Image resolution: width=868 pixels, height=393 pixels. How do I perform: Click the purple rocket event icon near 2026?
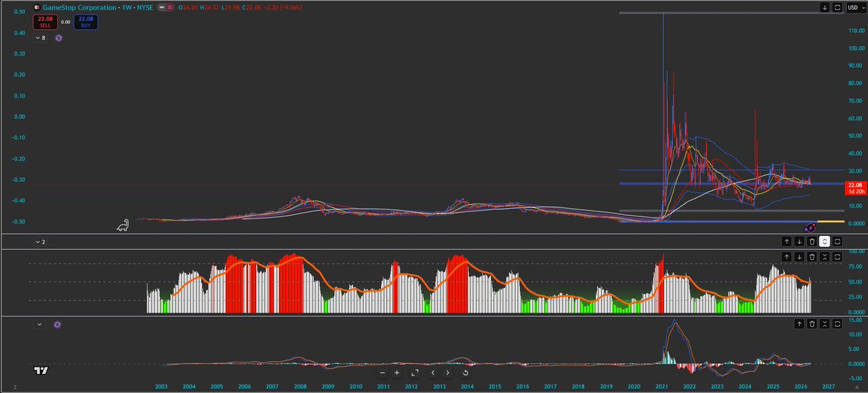tap(810, 228)
